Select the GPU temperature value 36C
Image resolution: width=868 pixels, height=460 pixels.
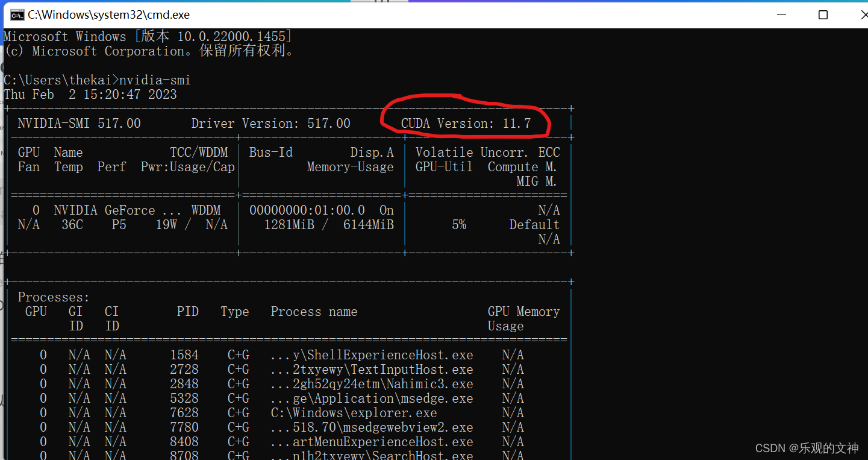pos(72,224)
